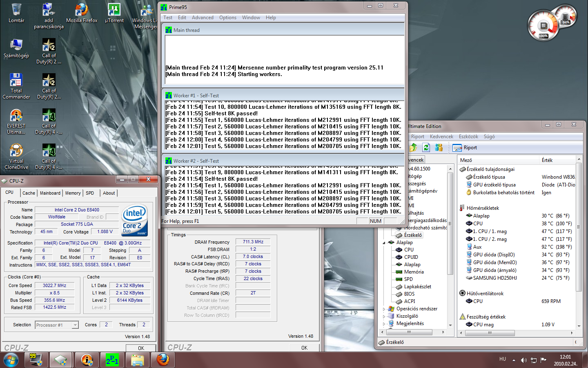Open the Window menu in Prime95

pos(251,18)
